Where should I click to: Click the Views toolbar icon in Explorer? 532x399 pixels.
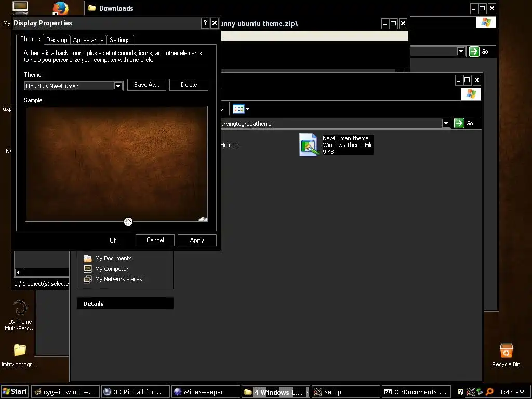pos(238,109)
